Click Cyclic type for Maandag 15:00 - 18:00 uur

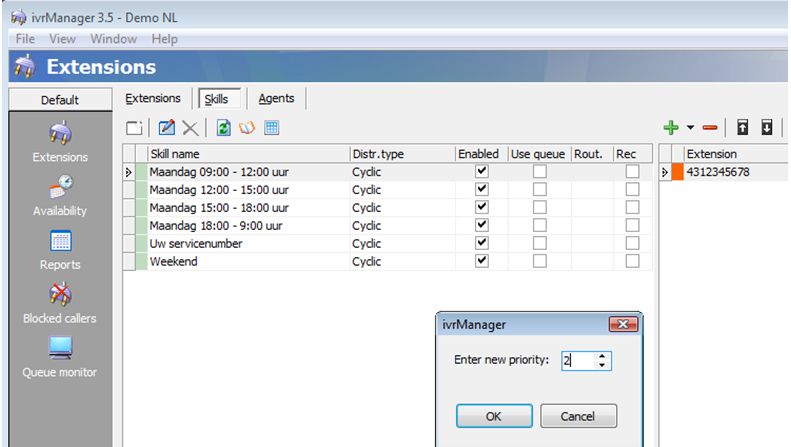pyautogui.click(x=367, y=208)
